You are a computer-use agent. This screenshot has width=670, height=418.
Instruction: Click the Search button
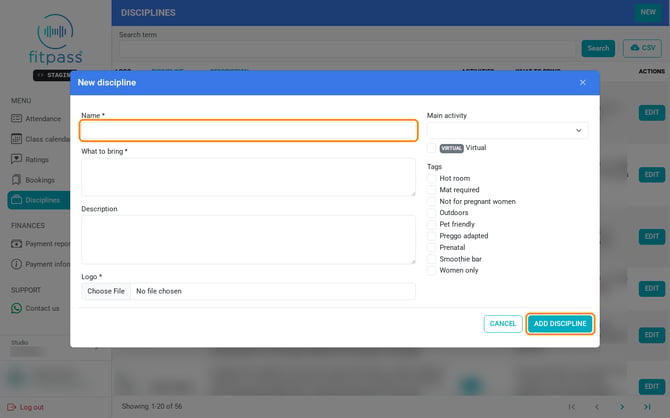coord(598,48)
